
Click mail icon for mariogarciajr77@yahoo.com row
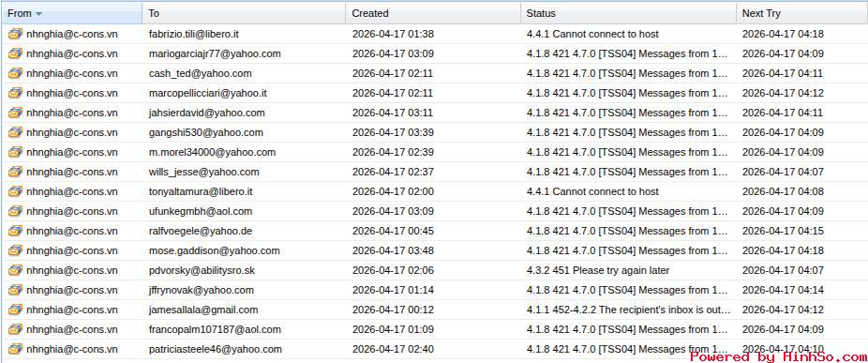pos(16,53)
